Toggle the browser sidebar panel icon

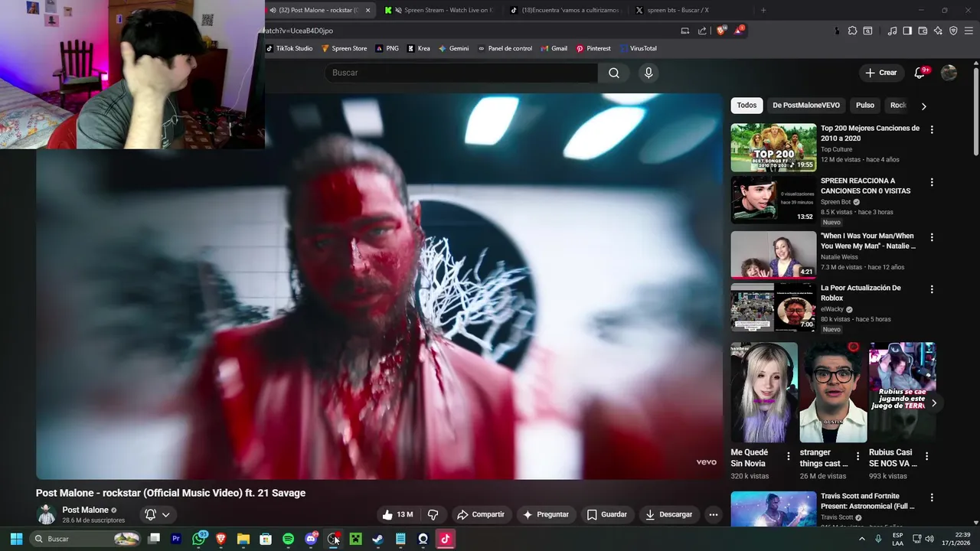coord(907,31)
